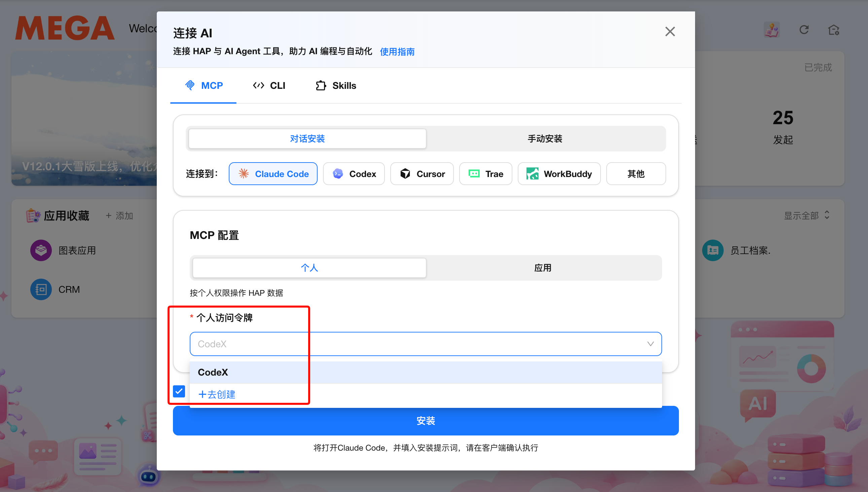
Task: Click the 25 发起 count
Action: tap(783, 127)
